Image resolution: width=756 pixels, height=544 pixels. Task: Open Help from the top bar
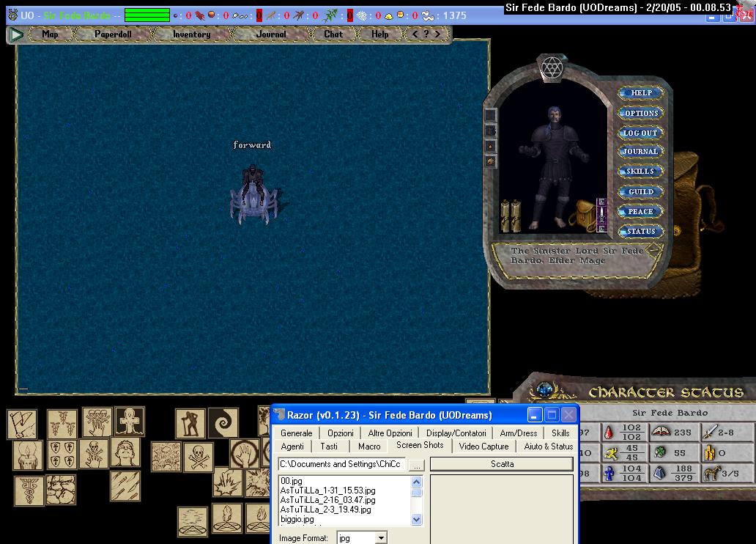pos(380,34)
